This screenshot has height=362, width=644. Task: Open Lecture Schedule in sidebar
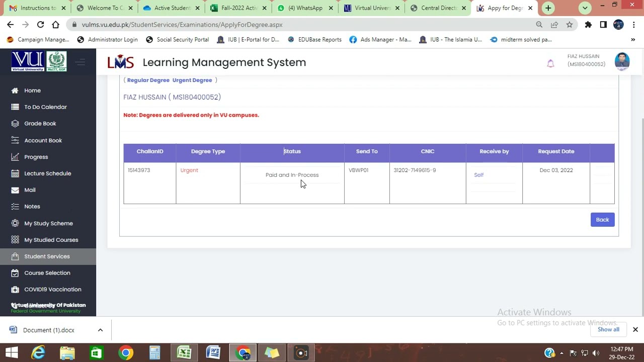(47, 173)
